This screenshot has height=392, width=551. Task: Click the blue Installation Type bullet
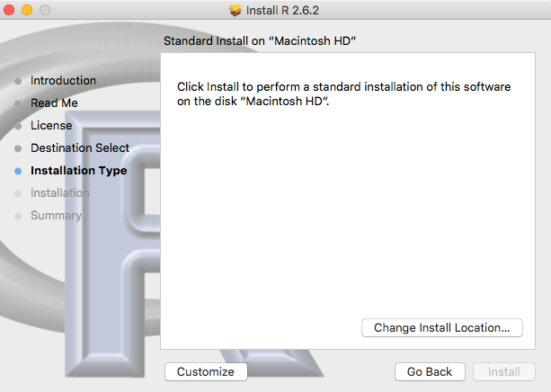pos(18,171)
